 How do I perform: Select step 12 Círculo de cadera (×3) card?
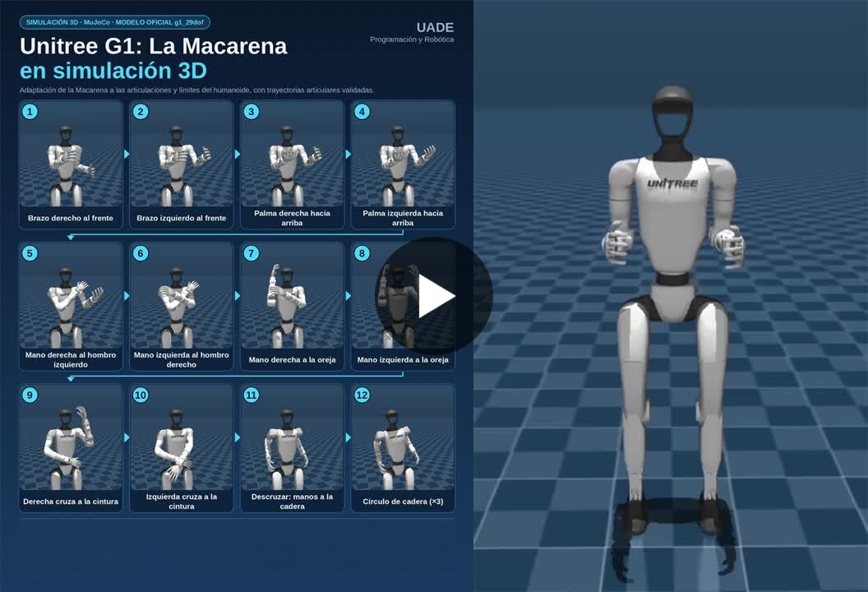tap(403, 448)
